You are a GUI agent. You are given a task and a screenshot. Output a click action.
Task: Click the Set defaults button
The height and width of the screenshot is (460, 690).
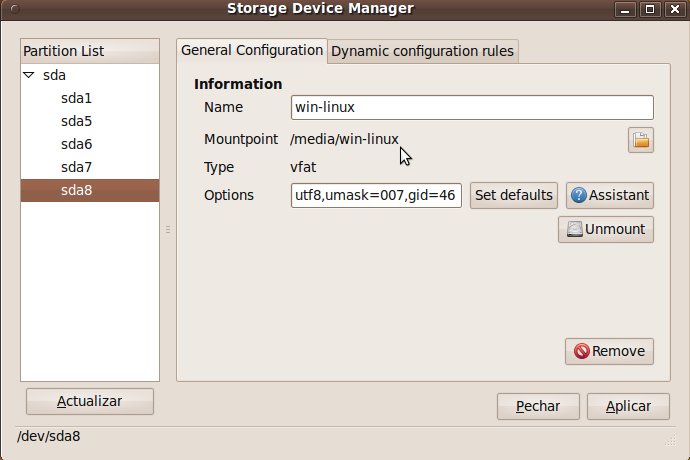coord(514,195)
